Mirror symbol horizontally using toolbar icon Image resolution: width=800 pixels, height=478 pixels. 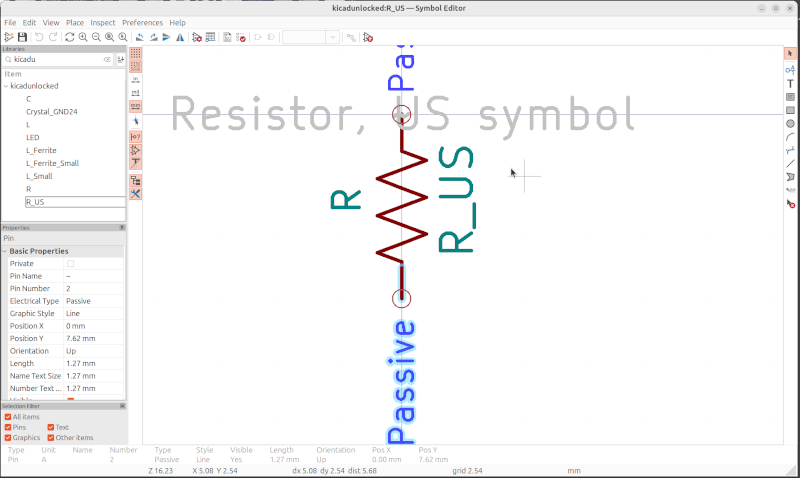tap(180, 37)
